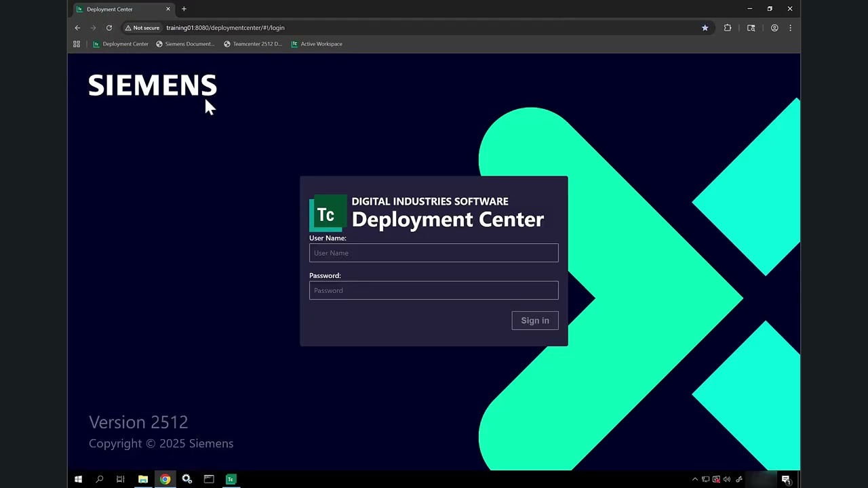Open the Windows Start menu
This screenshot has height=488, width=868.
click(x=78, y=479)
